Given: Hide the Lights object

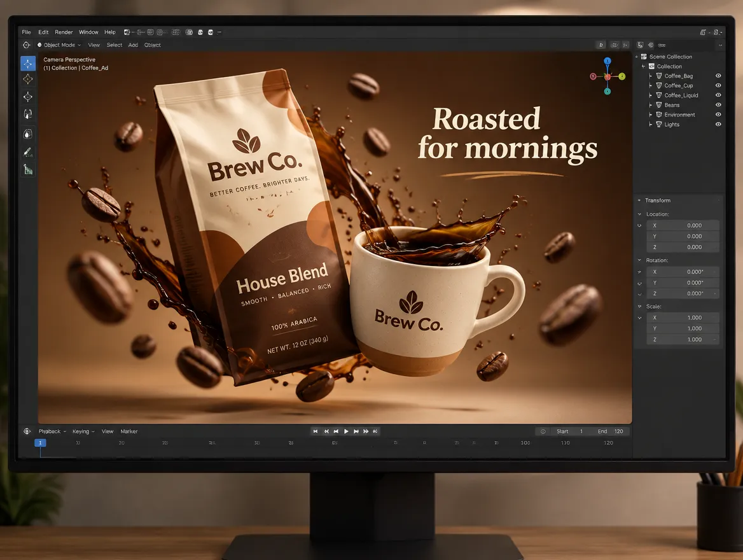Looking at the screenshot, I should point(718,124).
